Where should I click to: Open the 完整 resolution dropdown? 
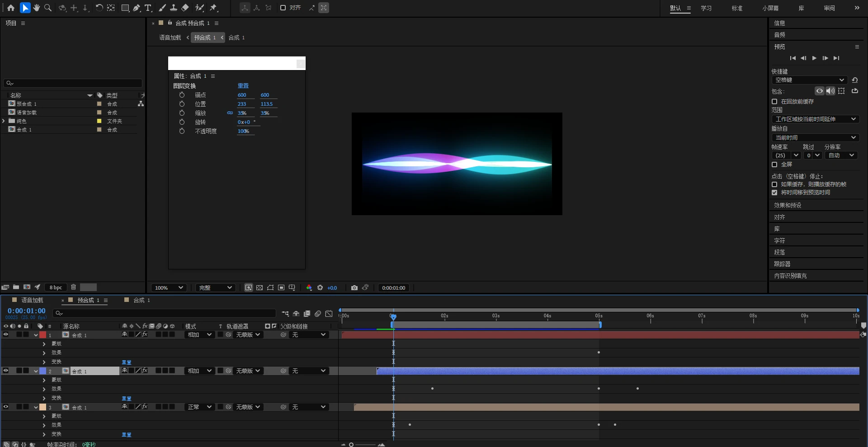coord(215,287)
